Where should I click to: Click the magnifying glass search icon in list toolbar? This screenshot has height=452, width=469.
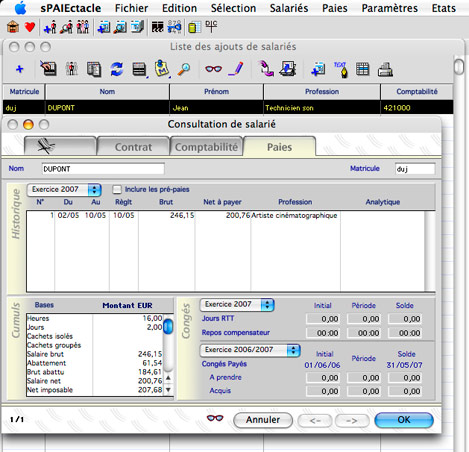coord(184,69)
